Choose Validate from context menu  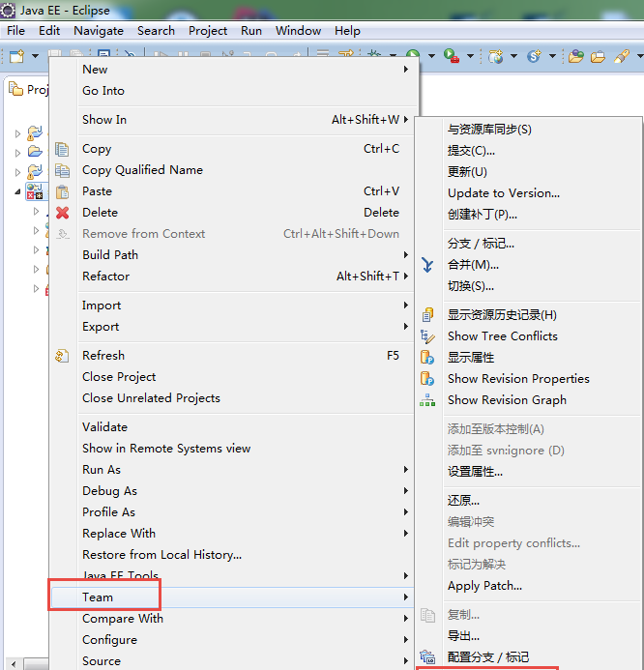pos(232,427)
